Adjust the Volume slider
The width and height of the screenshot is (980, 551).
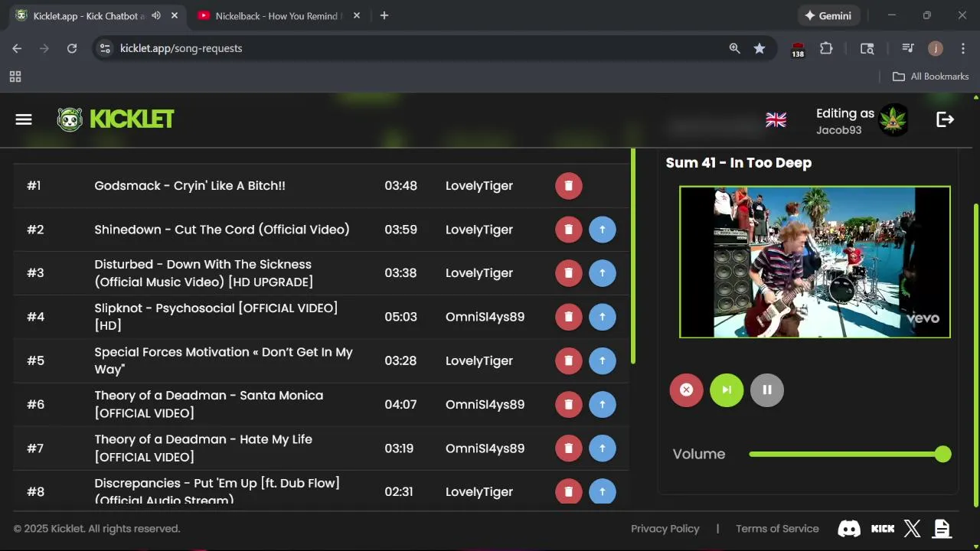[850, 455]
